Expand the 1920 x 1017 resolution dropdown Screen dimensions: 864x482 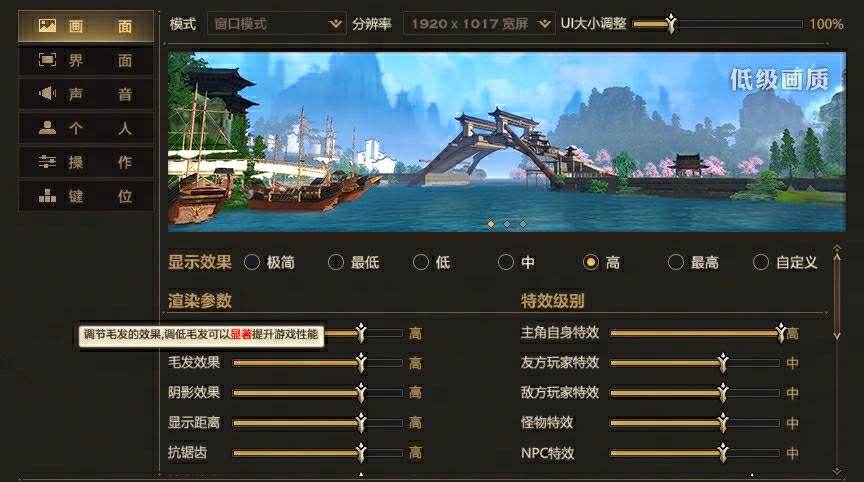pos(479,24)
